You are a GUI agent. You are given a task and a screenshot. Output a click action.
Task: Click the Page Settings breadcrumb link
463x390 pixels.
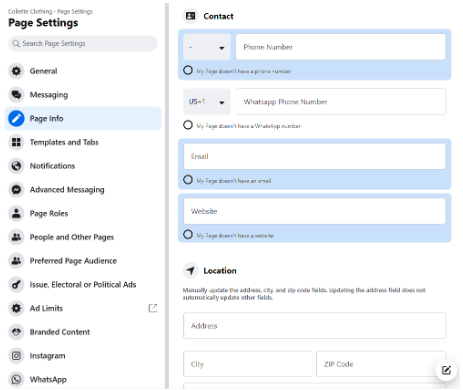pos(75,12)
